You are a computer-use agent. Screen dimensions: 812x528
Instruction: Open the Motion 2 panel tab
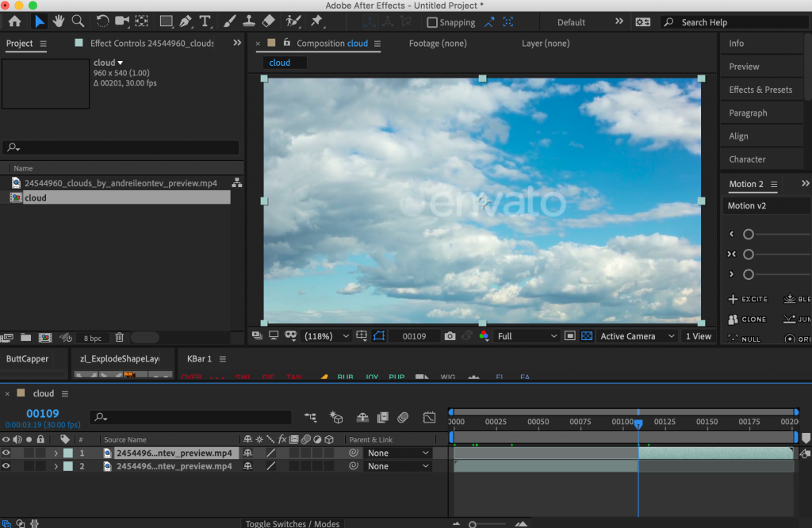point(745,184)
